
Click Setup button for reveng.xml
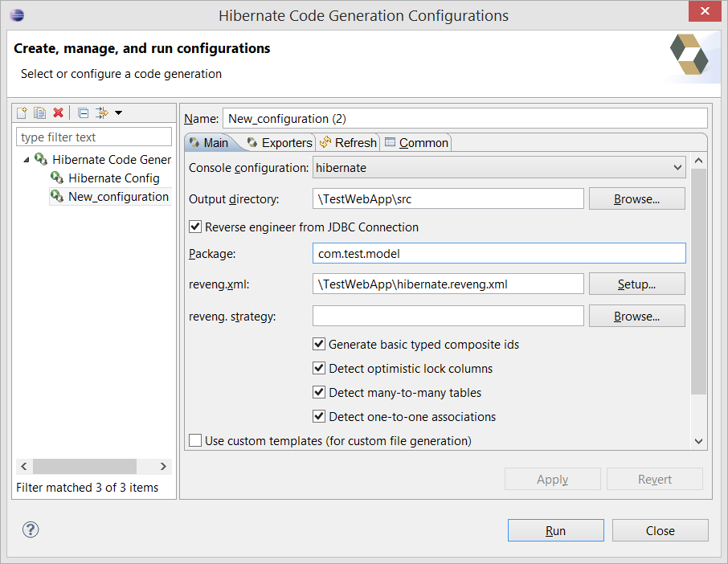tap(637, 284)
